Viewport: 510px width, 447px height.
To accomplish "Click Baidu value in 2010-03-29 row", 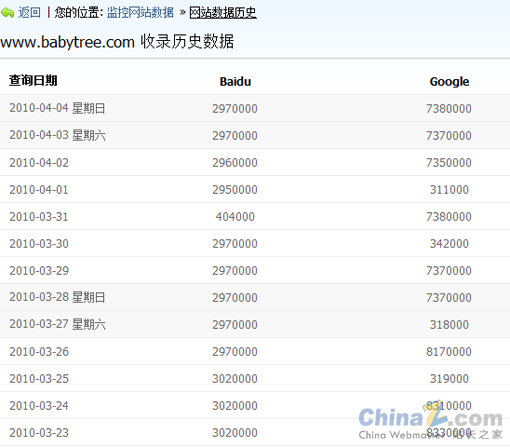I will tap(235, 271).
